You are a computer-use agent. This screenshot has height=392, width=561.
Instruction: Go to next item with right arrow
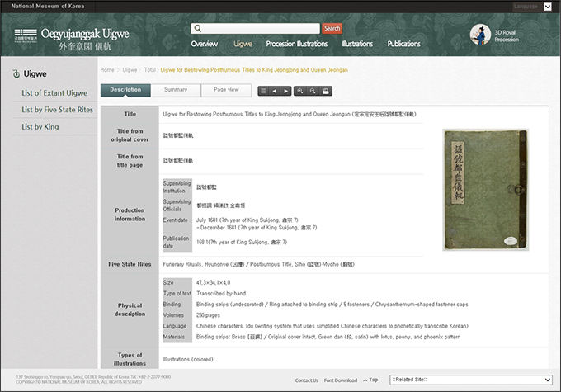pos(285,91)
